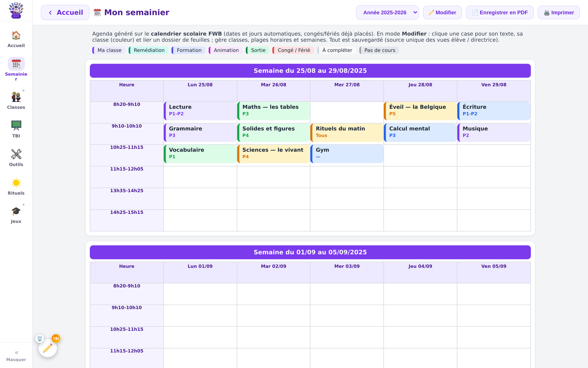Click the Ma classe legend tag

pyautogui.click(x=109, y=50)
